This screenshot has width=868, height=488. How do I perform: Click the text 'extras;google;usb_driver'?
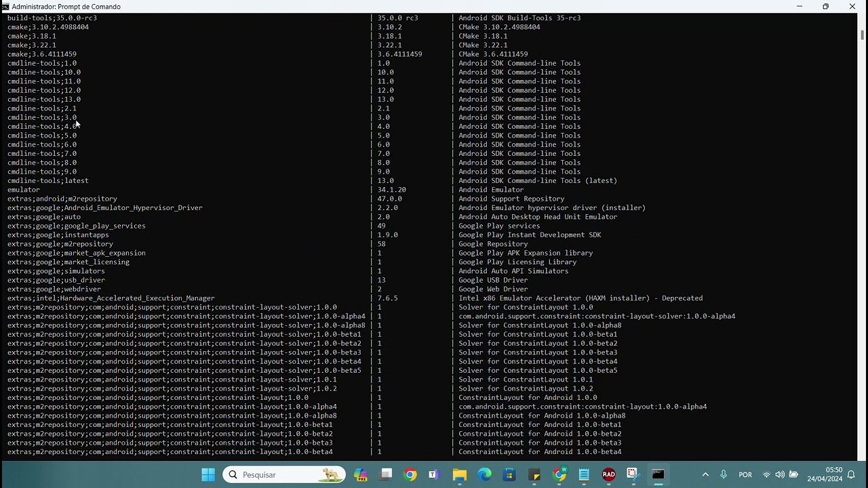click(x=56, y=280)
